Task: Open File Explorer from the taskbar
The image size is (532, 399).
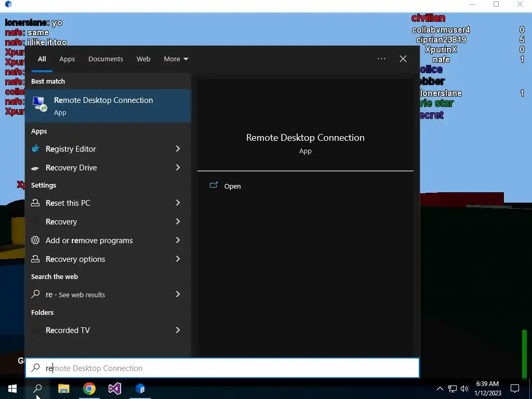Action: (x=63, y=389)
